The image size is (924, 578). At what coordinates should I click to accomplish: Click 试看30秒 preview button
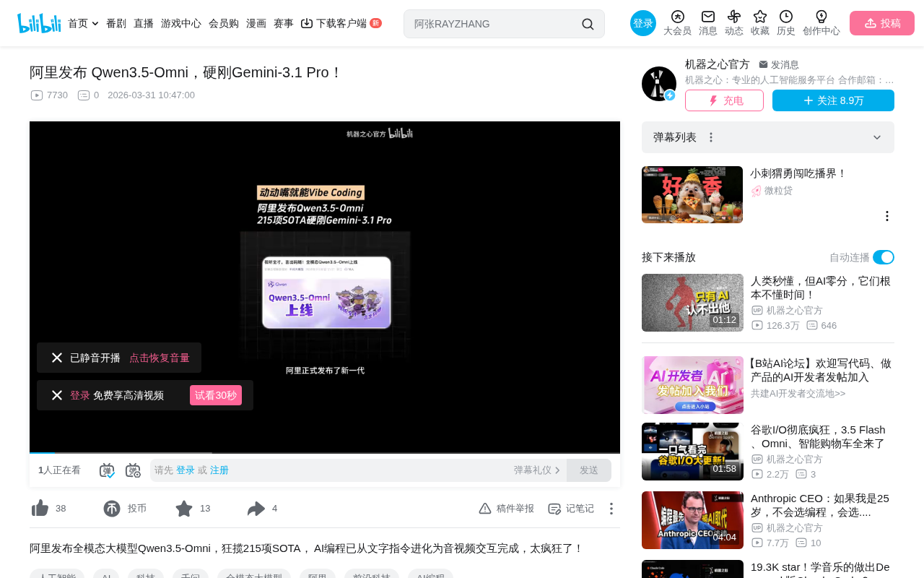(216, 395)
